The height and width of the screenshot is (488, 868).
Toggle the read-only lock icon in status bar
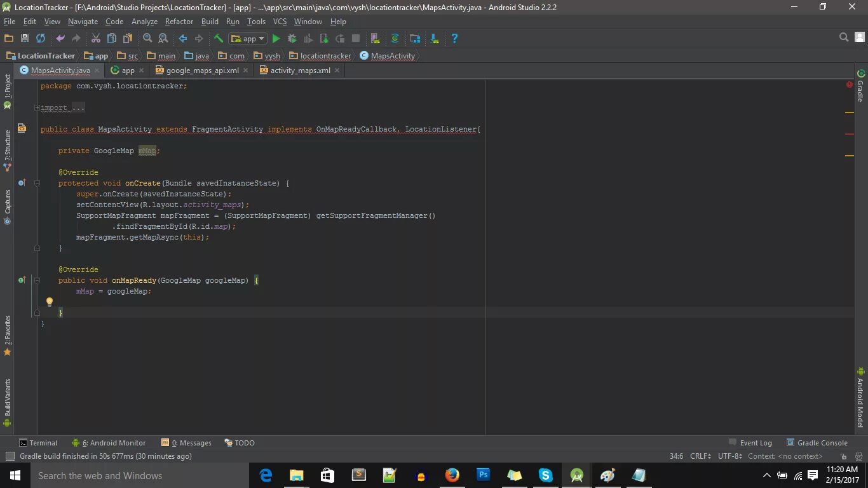(844, 456)
